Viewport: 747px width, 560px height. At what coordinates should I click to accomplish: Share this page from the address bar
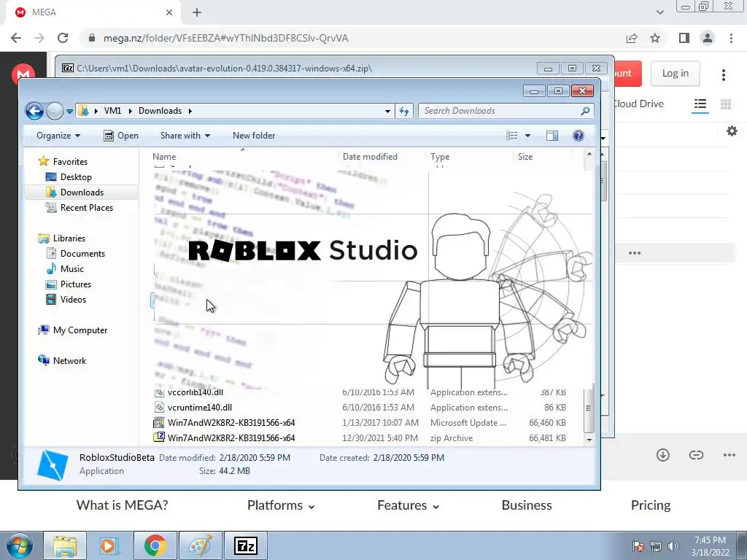pos(632,38)
